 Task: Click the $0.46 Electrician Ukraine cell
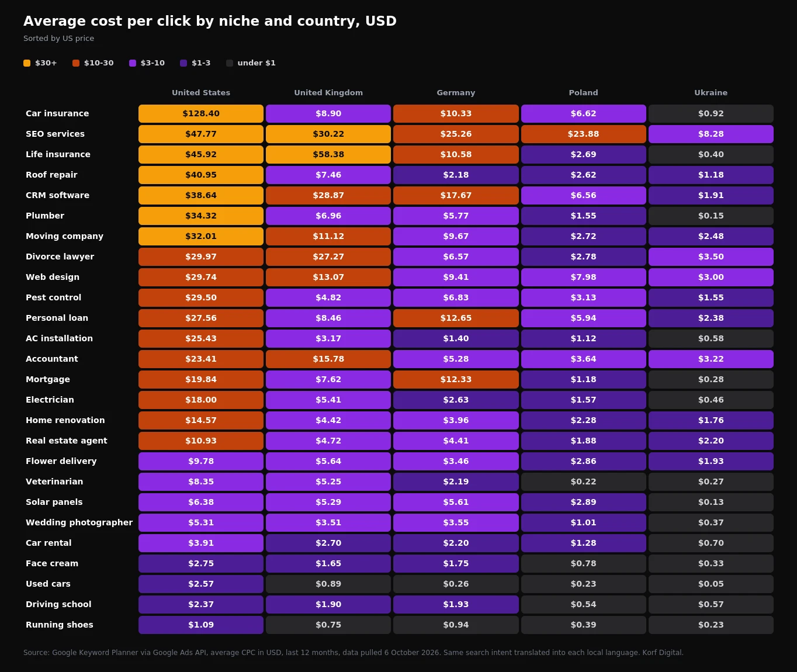click(x=711, y=400)
